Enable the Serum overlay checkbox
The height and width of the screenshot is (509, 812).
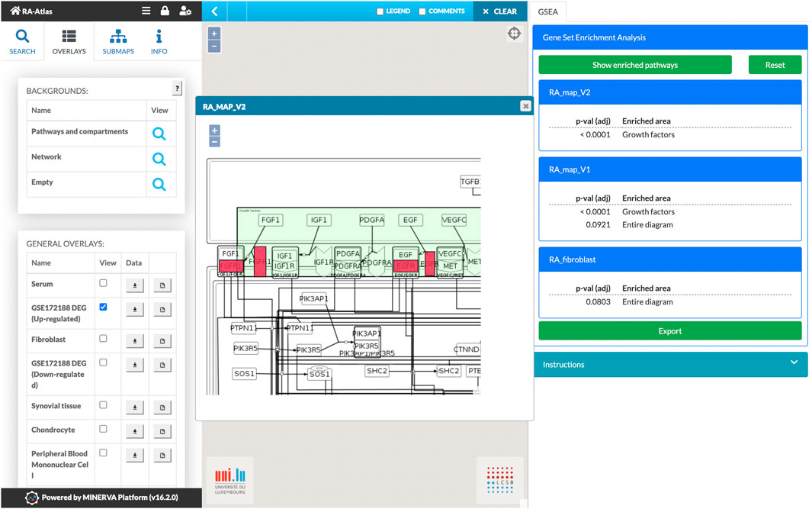pos(103,283)
